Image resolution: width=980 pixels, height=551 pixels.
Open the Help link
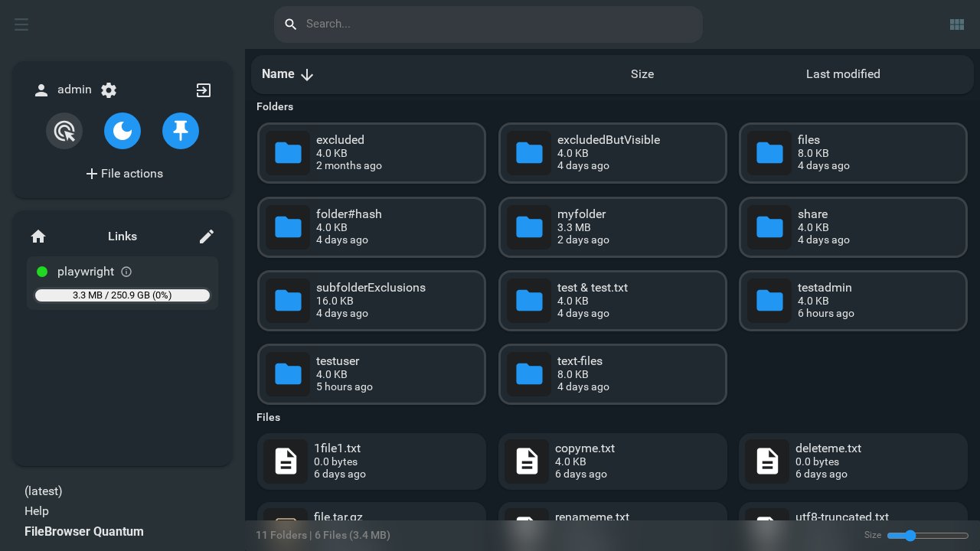[x=36, y=510]
